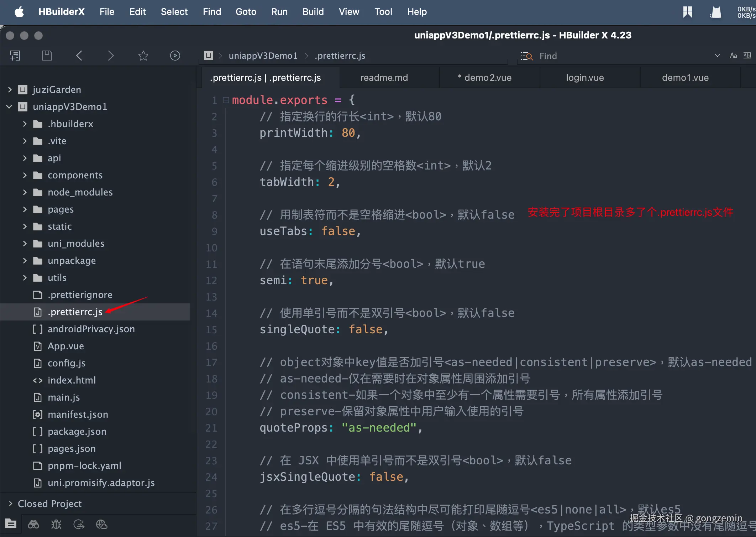
Task: Collapse the module.exports code fold marker
Action: 226,100
